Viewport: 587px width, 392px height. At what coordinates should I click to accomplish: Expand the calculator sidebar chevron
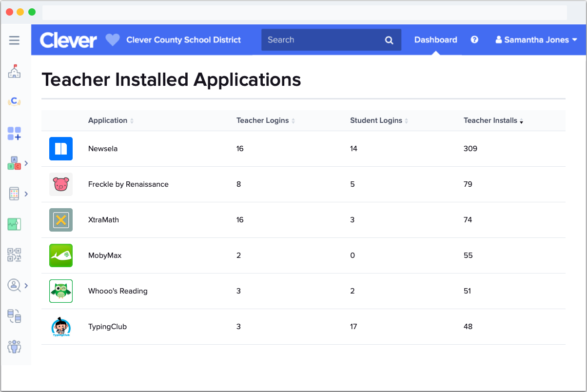coord(26,194)
